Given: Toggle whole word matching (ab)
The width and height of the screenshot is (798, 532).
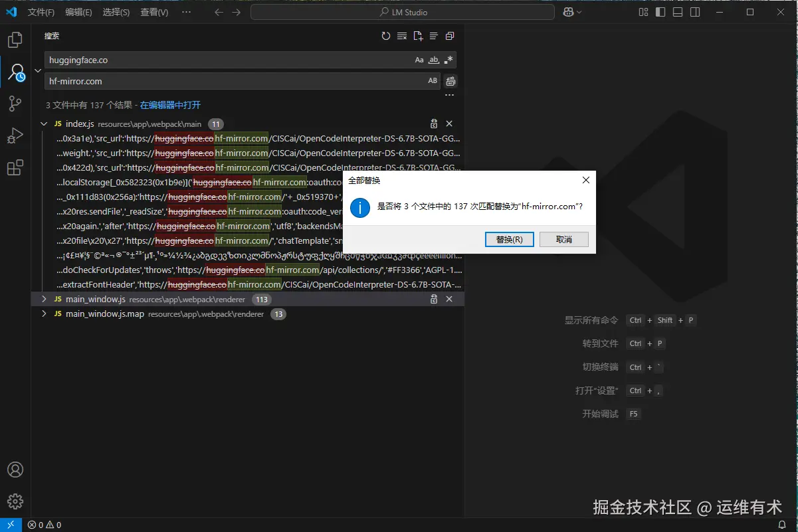Looking at the screenshot, I should click(x=433, y=60).
